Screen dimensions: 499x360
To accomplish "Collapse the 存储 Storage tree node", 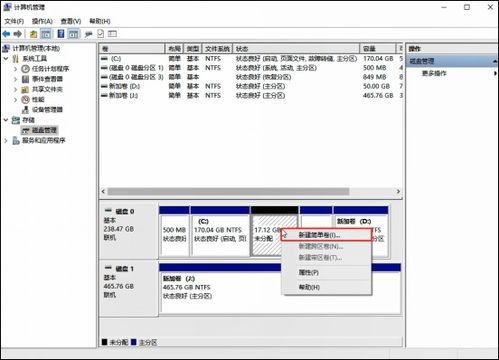I will coord(6,120).
